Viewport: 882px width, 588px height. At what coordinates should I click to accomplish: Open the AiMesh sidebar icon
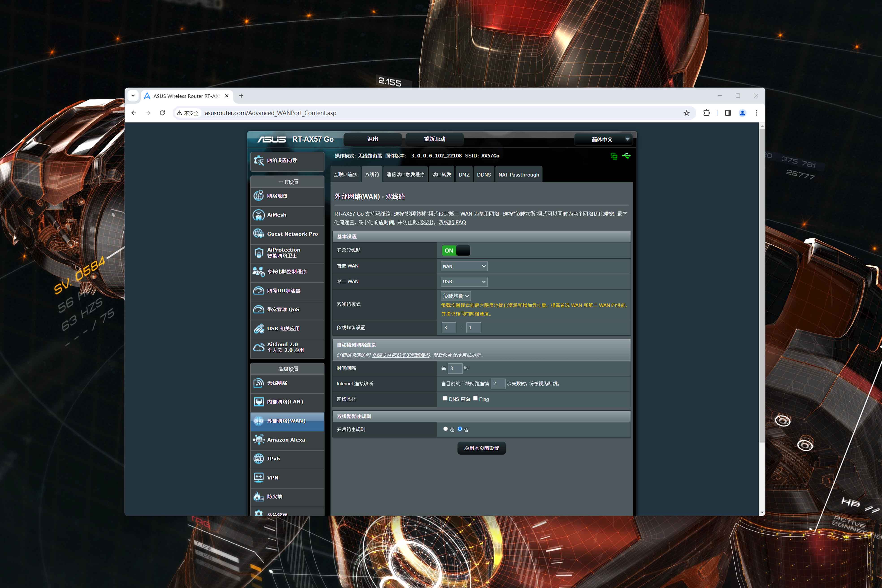coord(258,215)
